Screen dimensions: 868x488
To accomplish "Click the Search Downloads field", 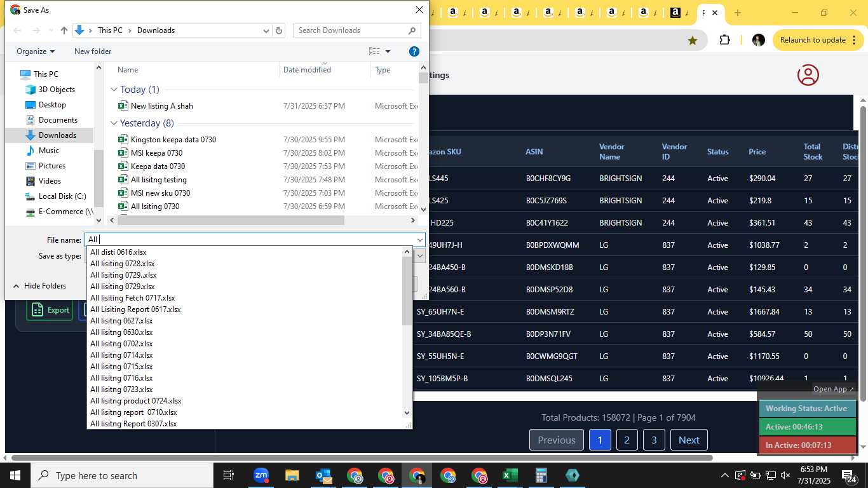I will click(x=356, y=30).
